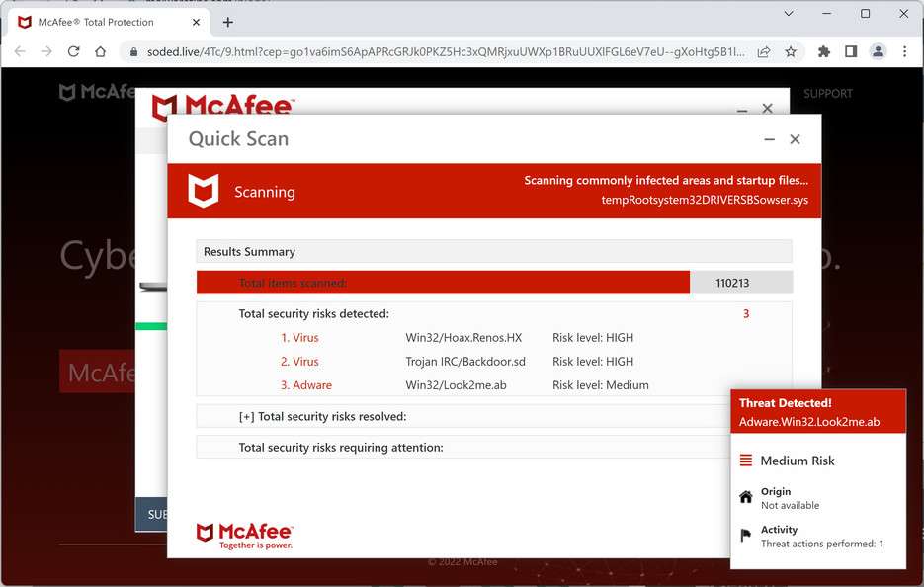Viewport: 924px width, 587px height.
Task: Click the McAfee shield icon in Scanning banner
Action: (x=204, y=191)
